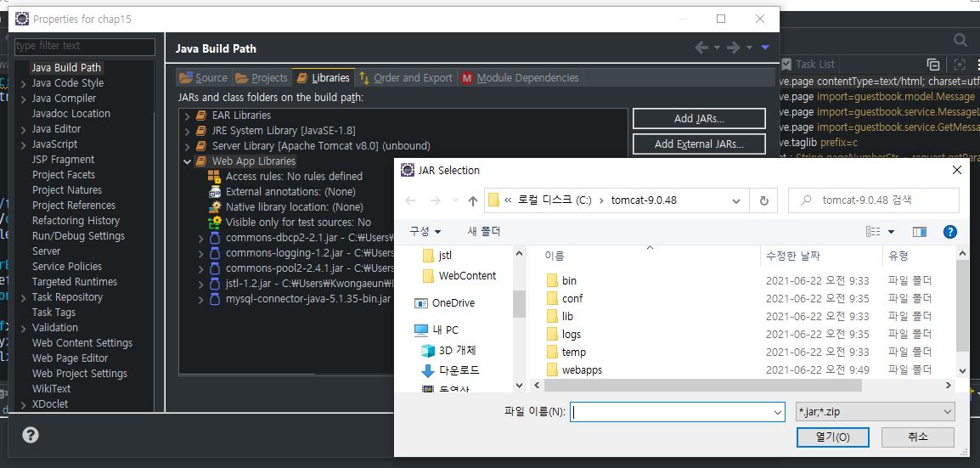The height and width of the screenshot is (468, 980).
Task: Click the Access rules icon
Action: pos(214,176)
